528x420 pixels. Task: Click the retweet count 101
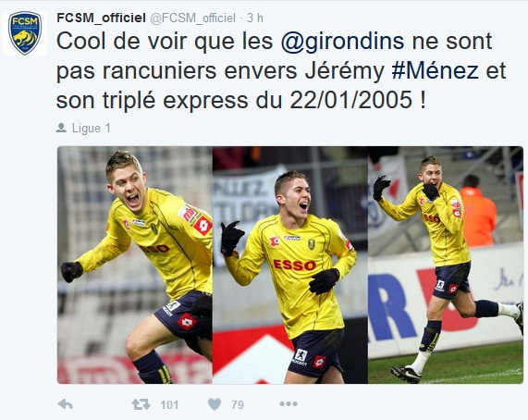click(169, 404)
